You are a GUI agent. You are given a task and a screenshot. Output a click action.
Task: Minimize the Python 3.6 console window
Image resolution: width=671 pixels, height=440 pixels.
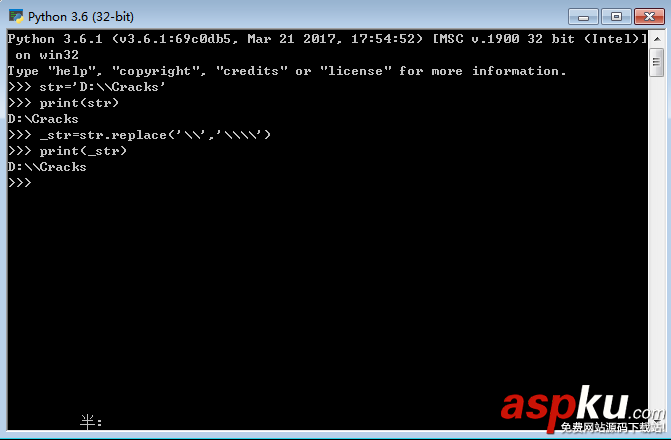pos(583,17)
